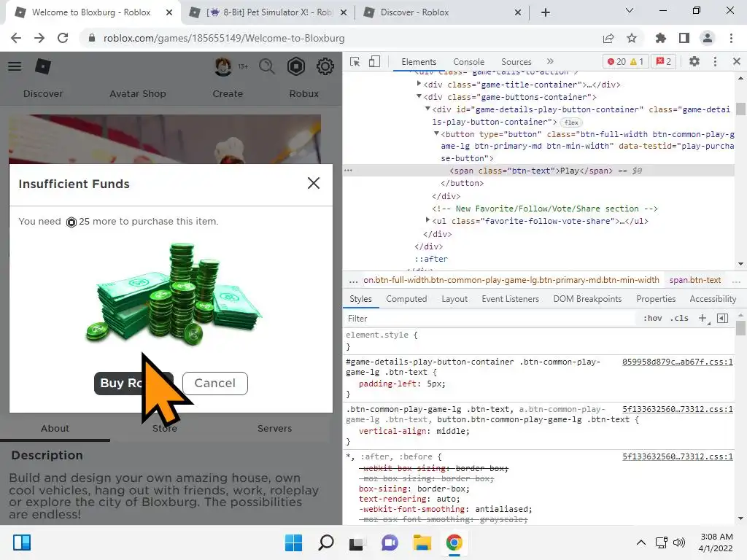Close the DevTools panel
Viewport: 747px width, 560px height.
(x=737, y=61)
